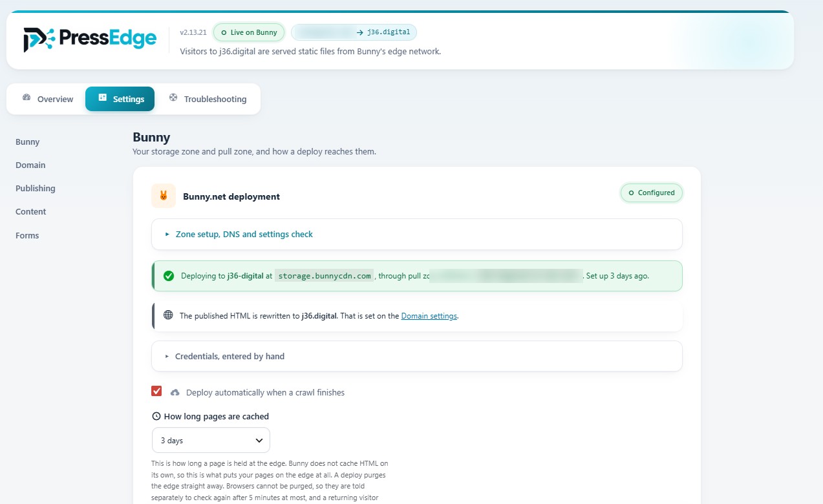Click the cloud upload icon
823x504 pixels.
pyautogui.click(x=175, y=392)
